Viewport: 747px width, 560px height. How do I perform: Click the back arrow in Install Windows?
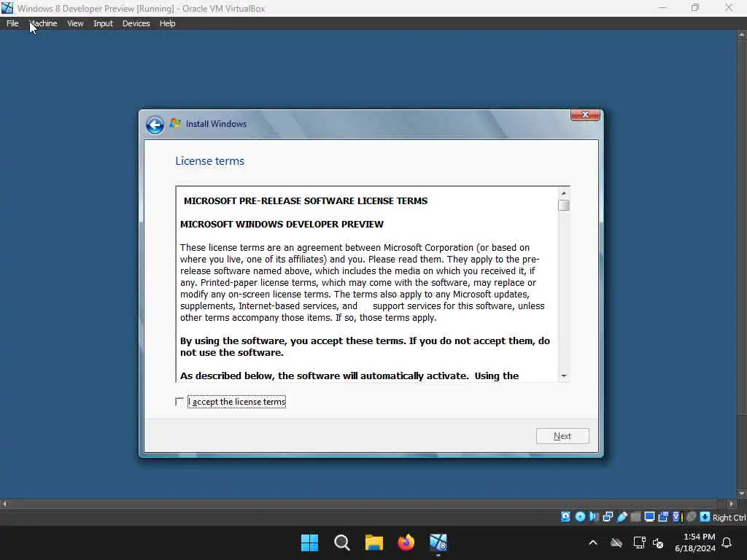pos(155,125)
